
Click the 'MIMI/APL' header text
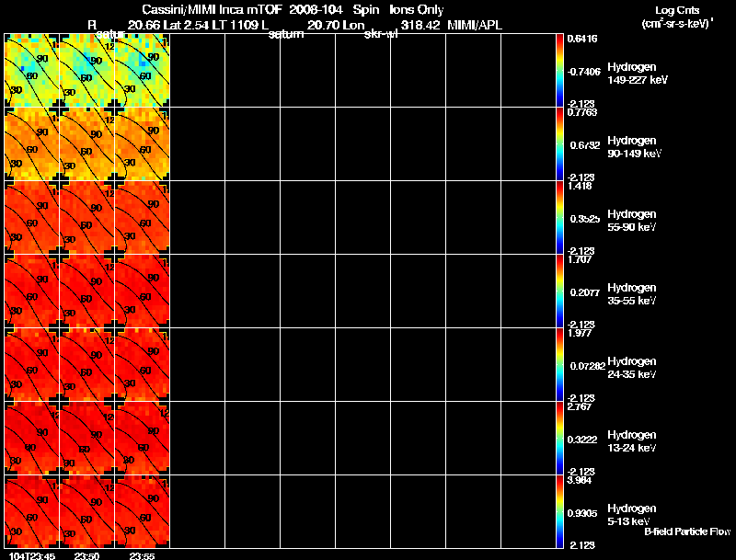tap(475, 26)
